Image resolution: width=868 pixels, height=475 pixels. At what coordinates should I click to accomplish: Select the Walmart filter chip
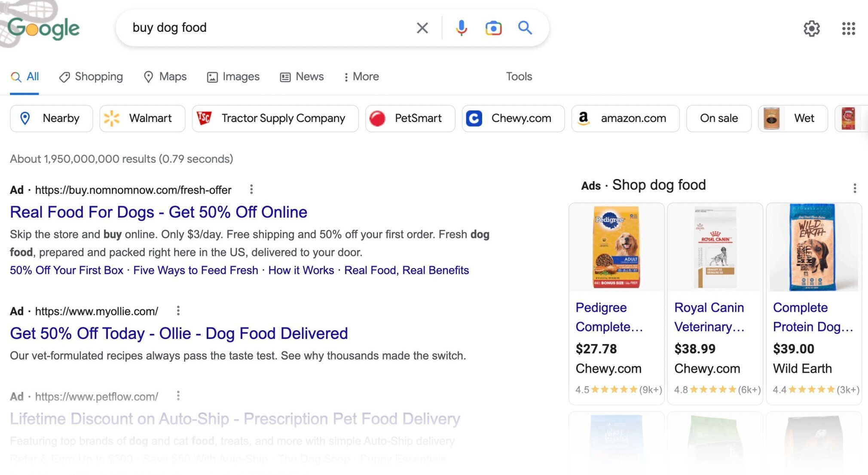tap(142, 118)
